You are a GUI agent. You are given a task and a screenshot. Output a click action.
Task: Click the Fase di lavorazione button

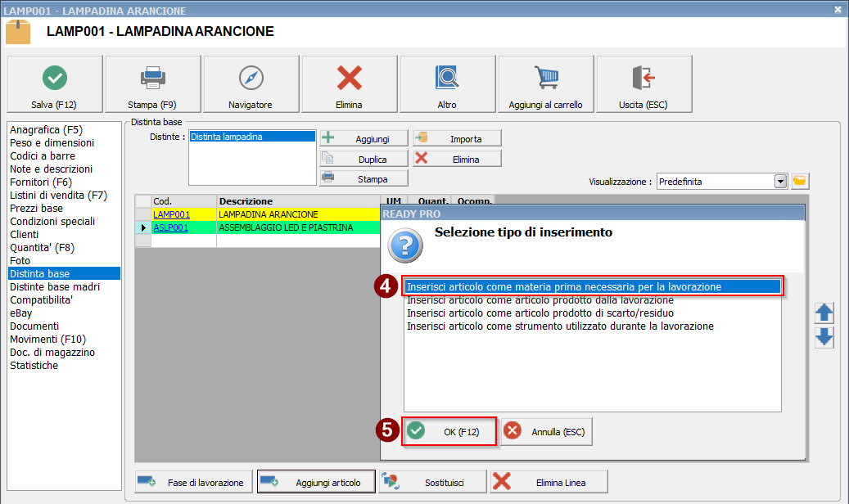pyautogui.click(x=192, y=482)
